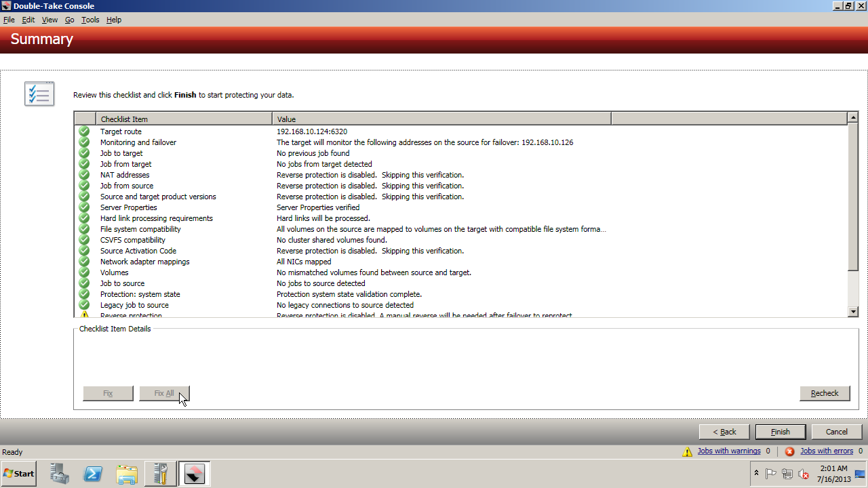
Task: Click Recheck to revalidate checklist
Action: click(x=825, y=393)
